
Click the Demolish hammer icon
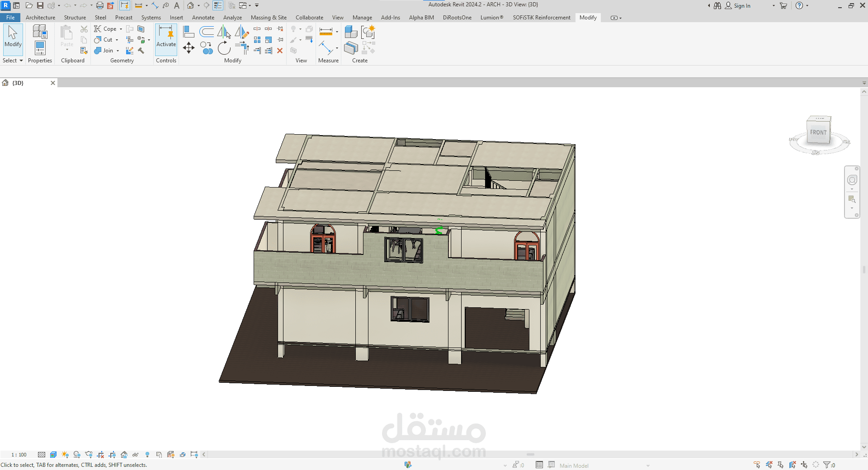click(x=141, y=51)
